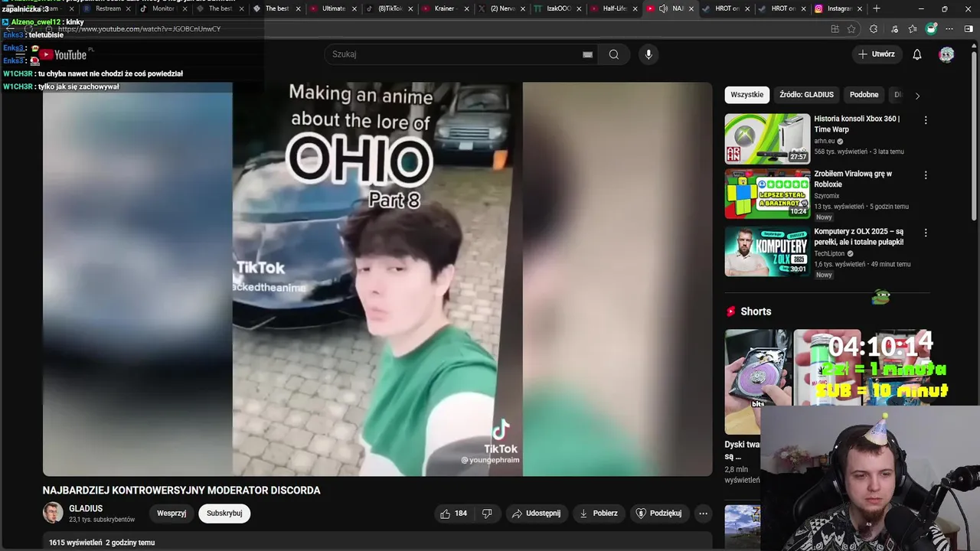Open the arhn.eu channel name
The image size is (980, 551).
[825, 141]
